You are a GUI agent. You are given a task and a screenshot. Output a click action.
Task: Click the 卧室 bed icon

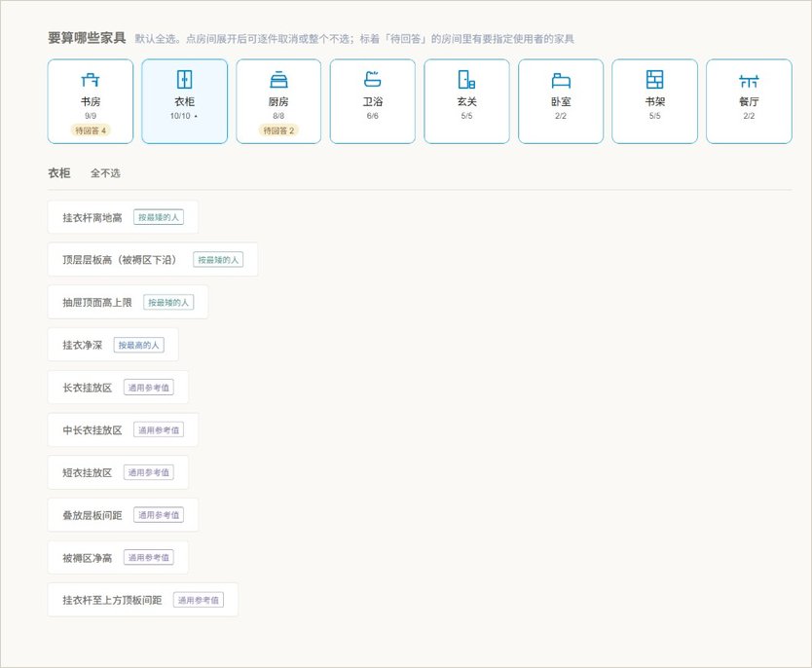click(561, 80)
